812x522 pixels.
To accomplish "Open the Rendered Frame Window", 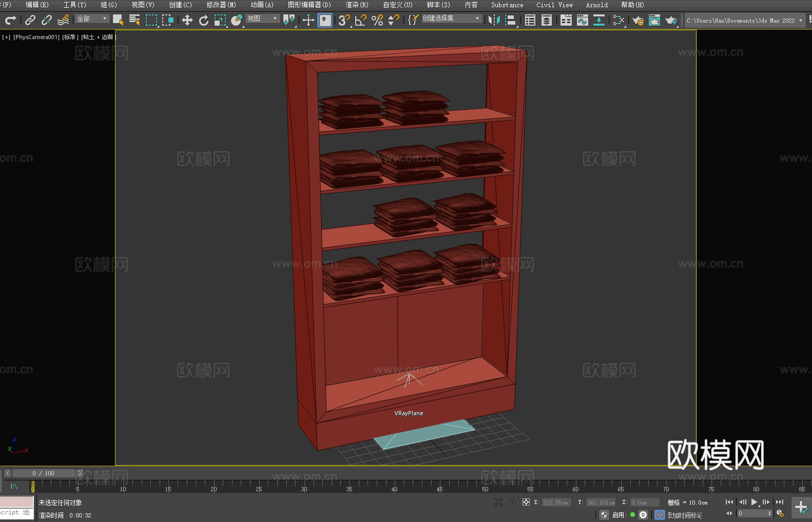I will tap(654, 20).
